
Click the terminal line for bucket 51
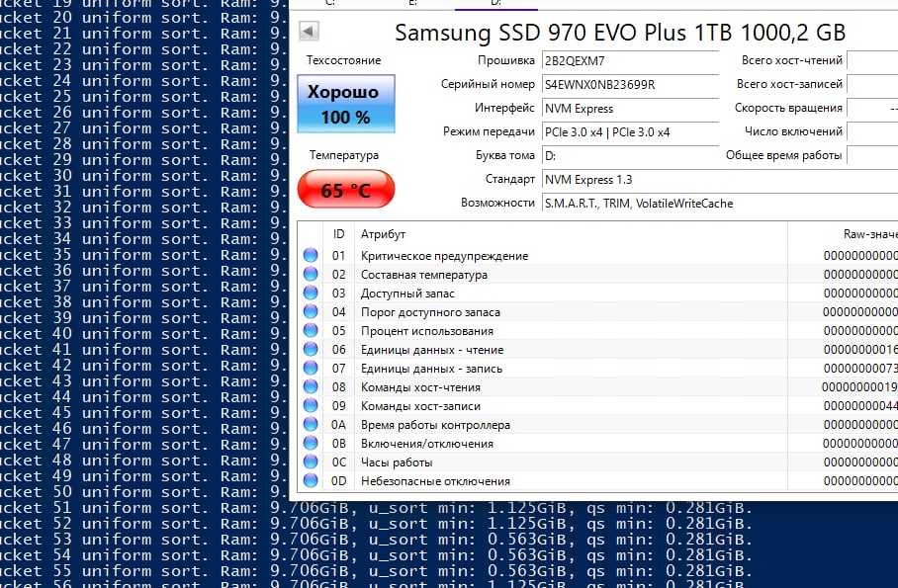(x=375, y=508)
